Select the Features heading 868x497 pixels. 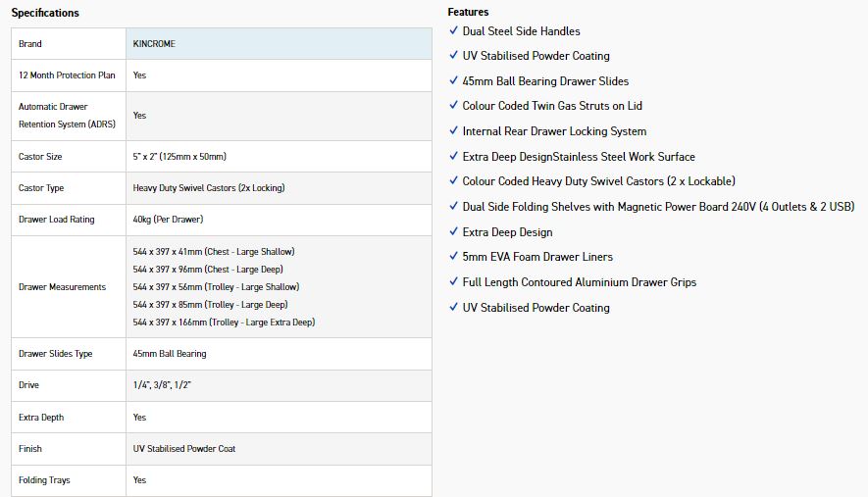click(468, 12)
